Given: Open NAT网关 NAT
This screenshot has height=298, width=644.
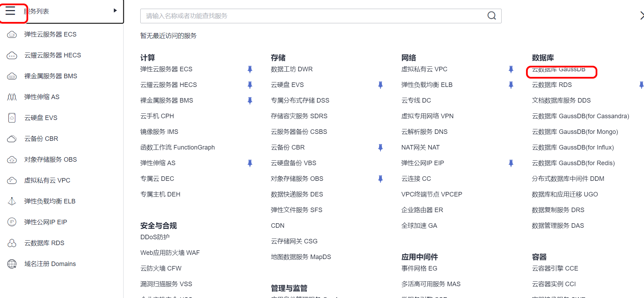Looking at the screenshot, I should [421, 147].
